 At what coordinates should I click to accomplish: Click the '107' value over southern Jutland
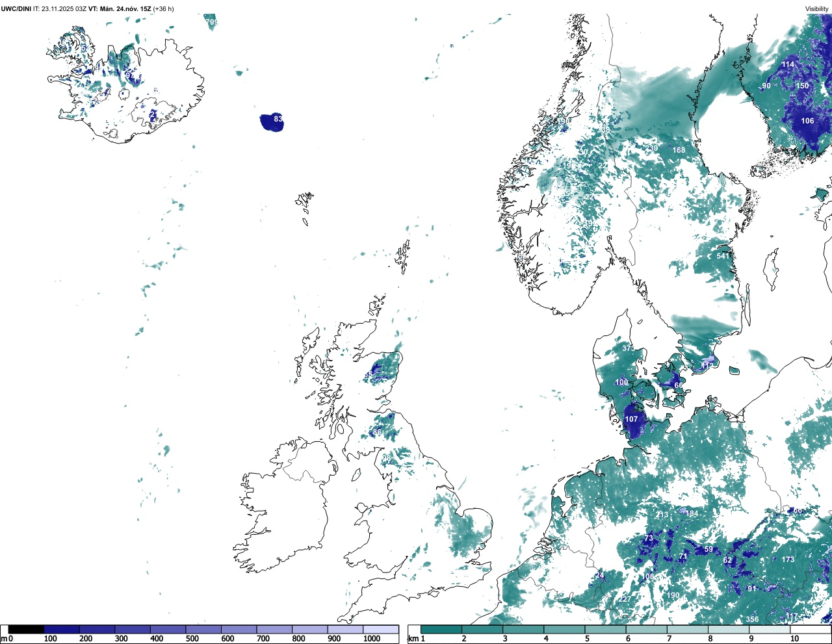tap(631, 419)
